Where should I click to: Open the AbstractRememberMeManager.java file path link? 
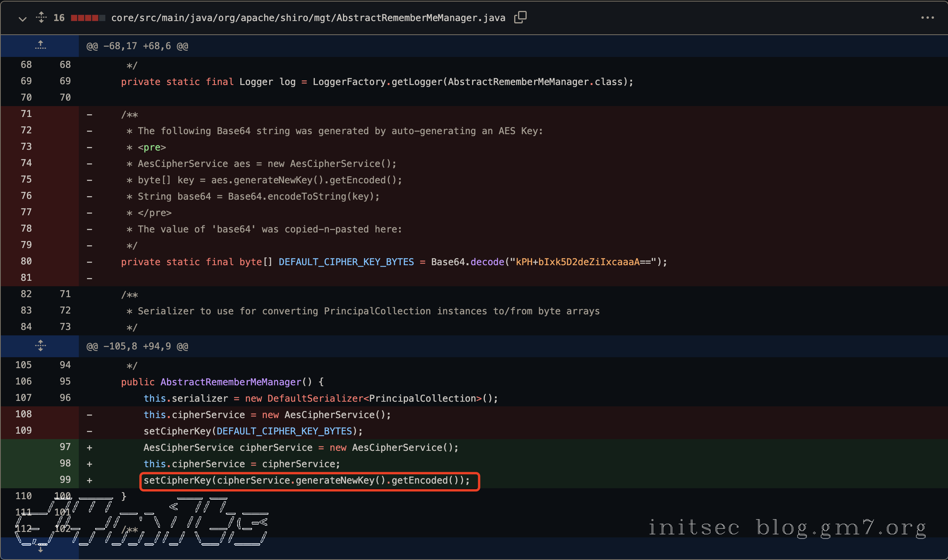[308, 18]
